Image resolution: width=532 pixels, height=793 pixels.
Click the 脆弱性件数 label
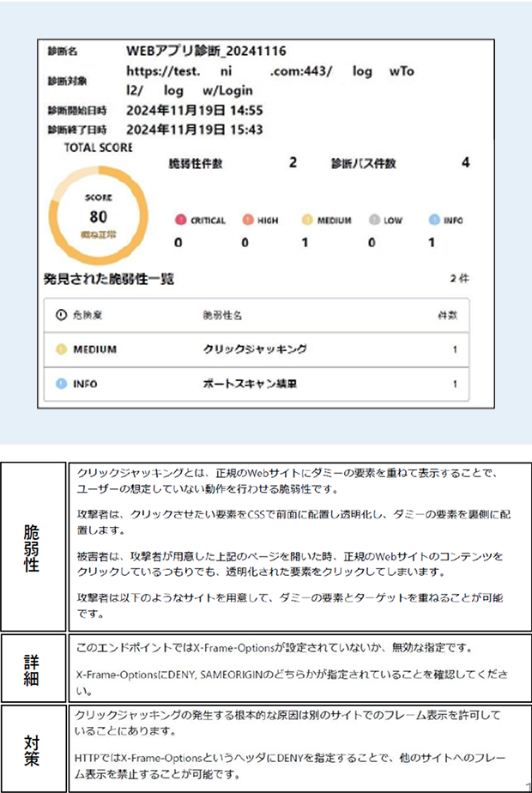tap(195, 164)
